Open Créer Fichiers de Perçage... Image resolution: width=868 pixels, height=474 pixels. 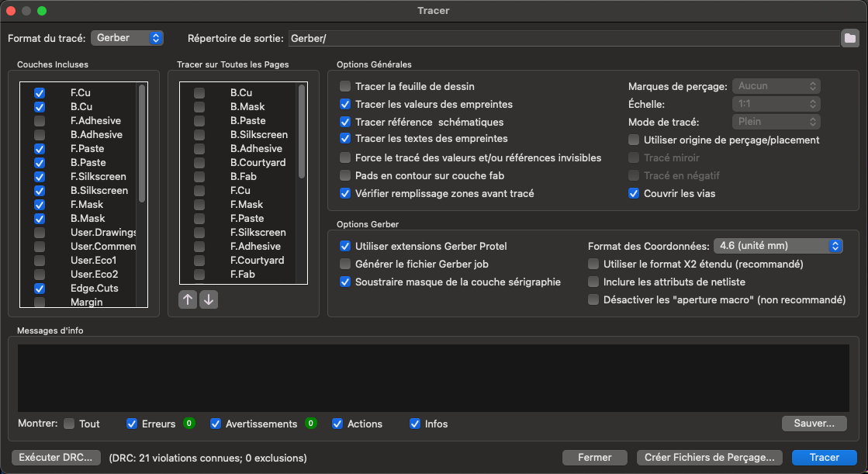(710, 458)
